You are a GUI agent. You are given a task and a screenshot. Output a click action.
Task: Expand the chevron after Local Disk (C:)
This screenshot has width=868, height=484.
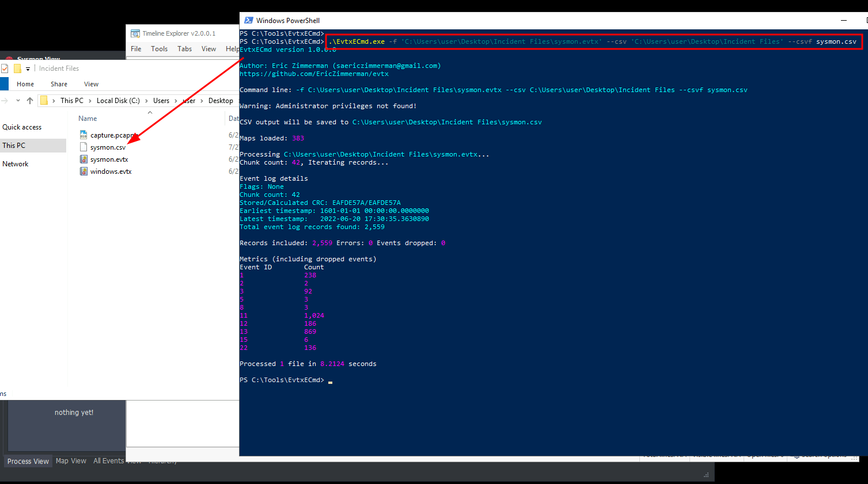pyautogui.click(x=146, y=101)
